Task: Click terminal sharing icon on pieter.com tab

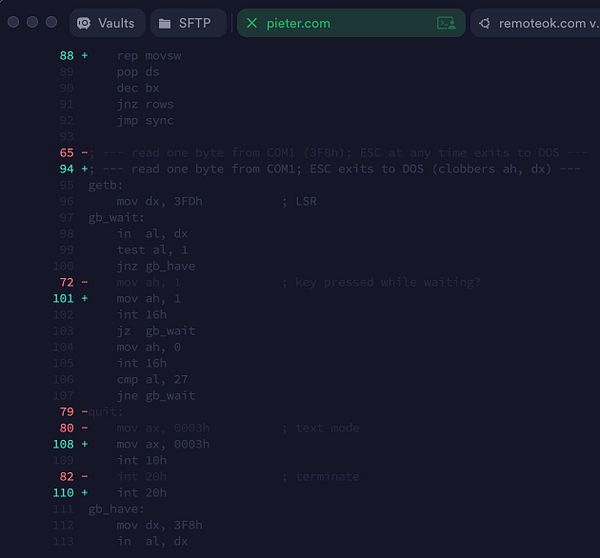Action: 446,23
